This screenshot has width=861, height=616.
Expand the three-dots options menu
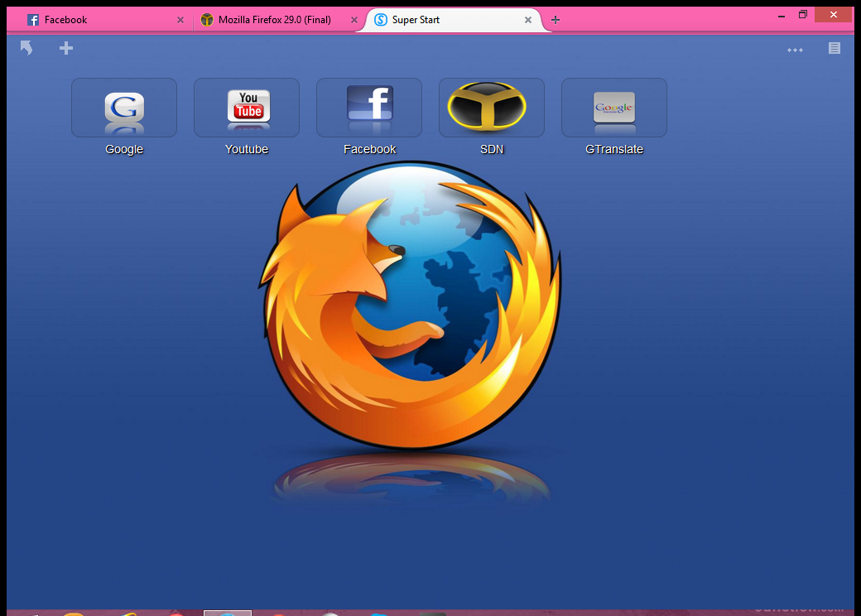coord(795,50)
